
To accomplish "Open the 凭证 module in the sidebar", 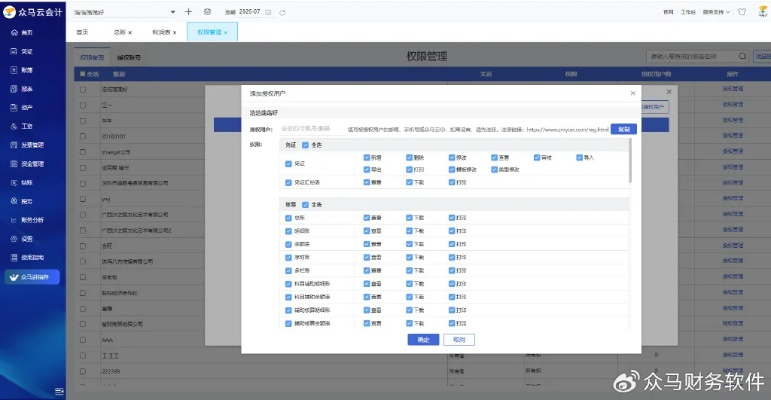I will (22, 51).
